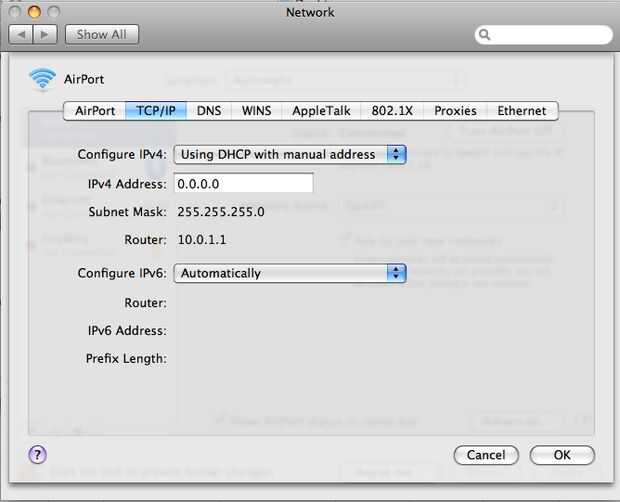Switch to the AppleTalk tab
Image resolution: width=620 pixels, height=502 pixels.
[321, 111]
